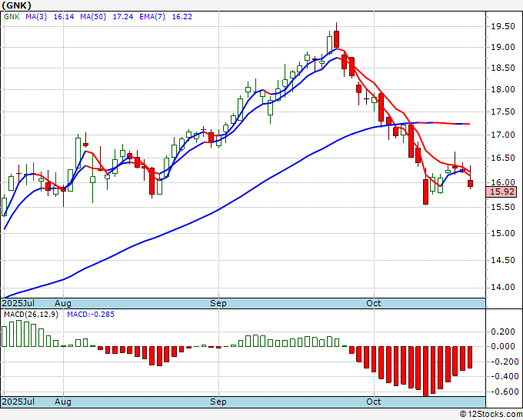Click the 17.50 price axis label
The image size is (523, 420).
pyautogui.click(x=503, y=112)
